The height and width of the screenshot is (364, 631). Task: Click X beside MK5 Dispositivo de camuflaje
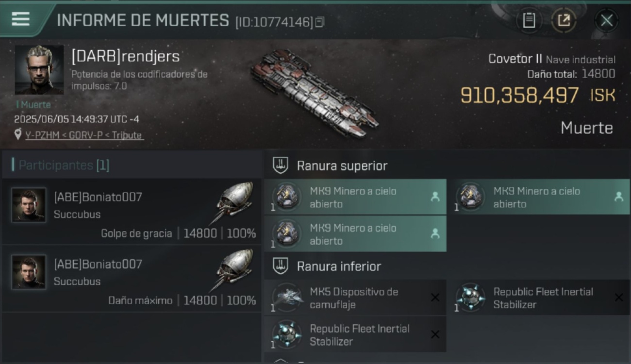[435, 298]
